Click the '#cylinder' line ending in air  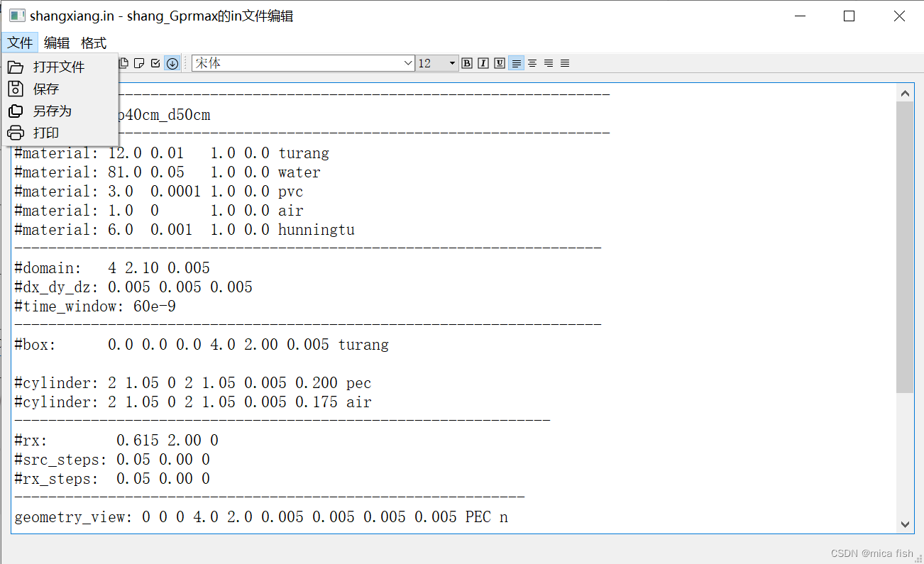pos(193,402)
